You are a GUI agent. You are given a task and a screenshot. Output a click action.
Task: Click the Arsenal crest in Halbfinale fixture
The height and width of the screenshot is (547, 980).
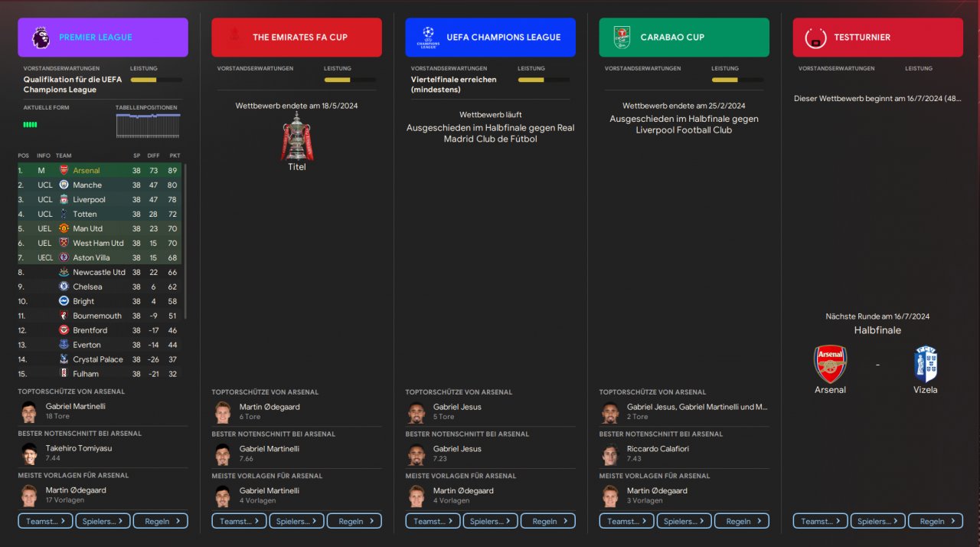pos(830,364)
